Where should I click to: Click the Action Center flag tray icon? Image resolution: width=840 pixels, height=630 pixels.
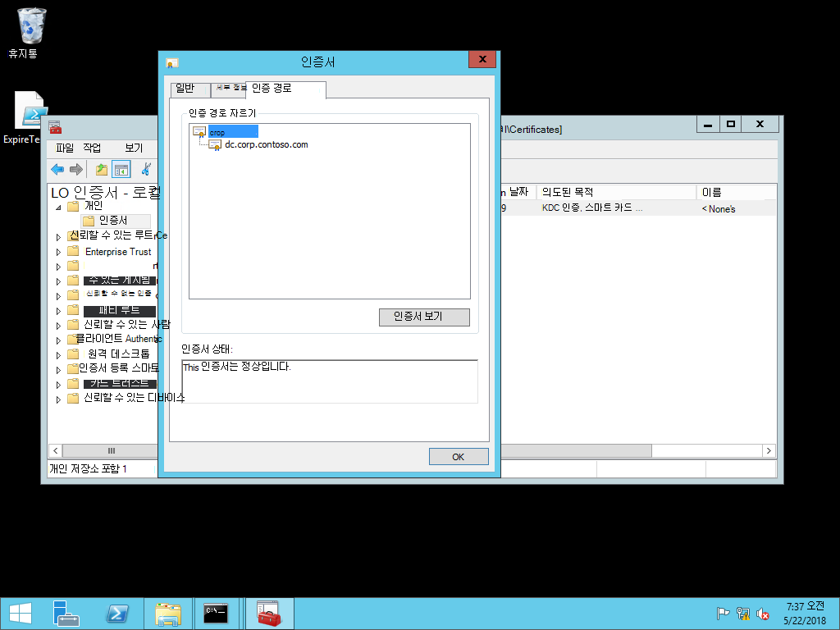(x=723, y=614)
